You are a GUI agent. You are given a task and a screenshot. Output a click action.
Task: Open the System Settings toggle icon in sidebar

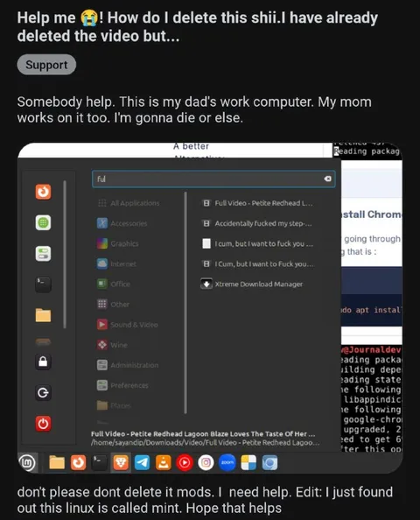pos(44,253)
